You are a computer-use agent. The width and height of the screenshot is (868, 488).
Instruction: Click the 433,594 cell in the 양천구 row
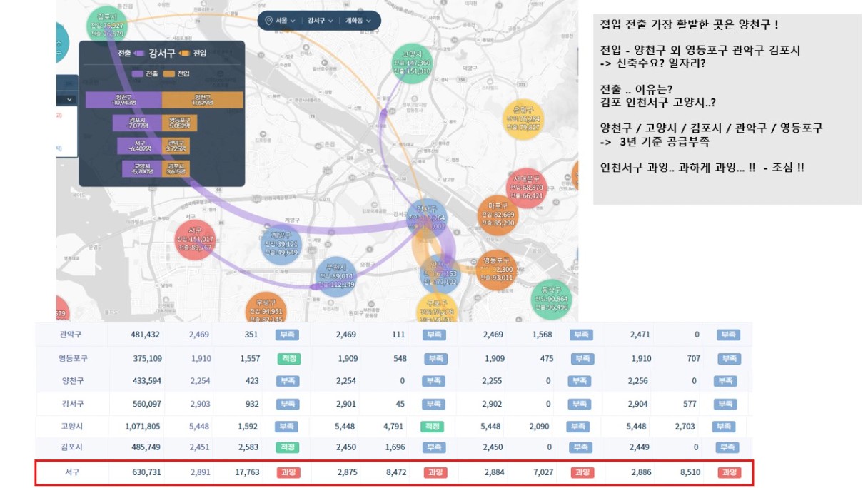tap(146, 381)
